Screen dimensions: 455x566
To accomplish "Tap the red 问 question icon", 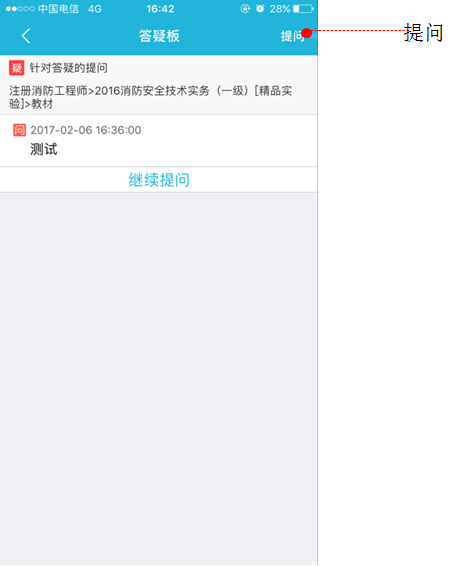I will [19, 130].
